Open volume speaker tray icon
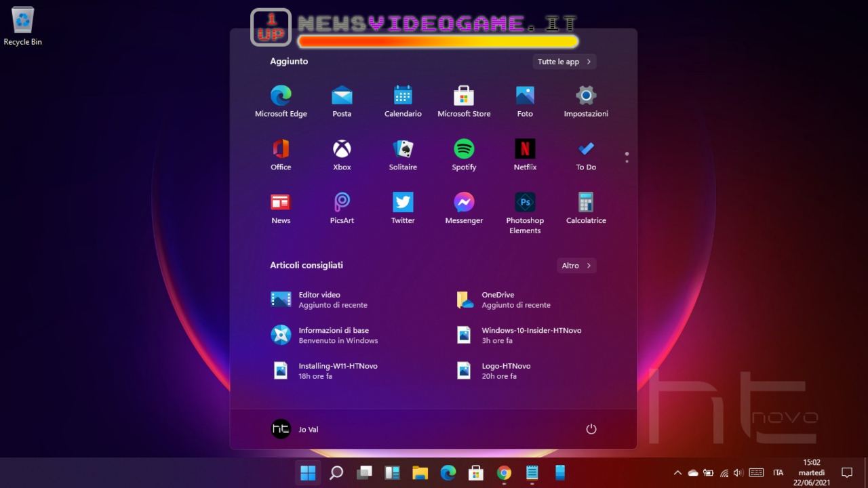868x488 pixels. [739, 472]
